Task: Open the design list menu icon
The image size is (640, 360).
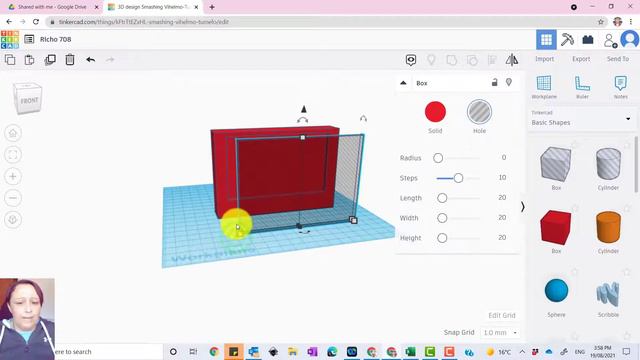Action: pos(29,39)
